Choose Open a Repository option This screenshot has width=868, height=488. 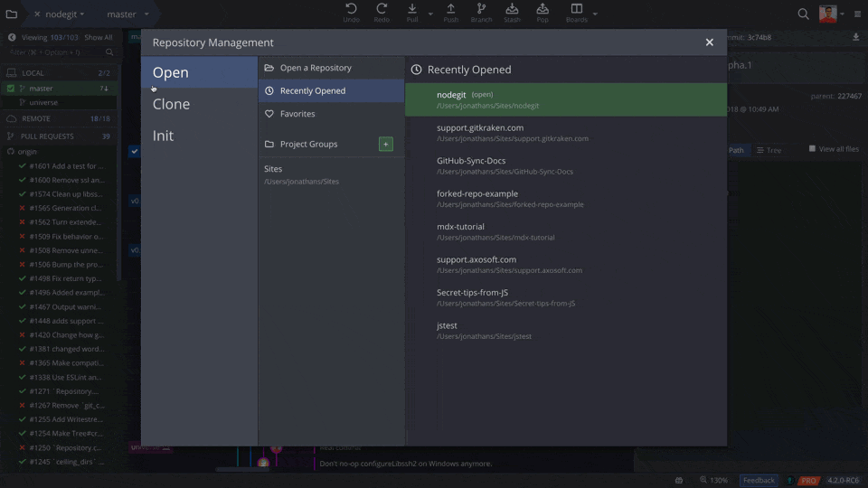point(331,68)
